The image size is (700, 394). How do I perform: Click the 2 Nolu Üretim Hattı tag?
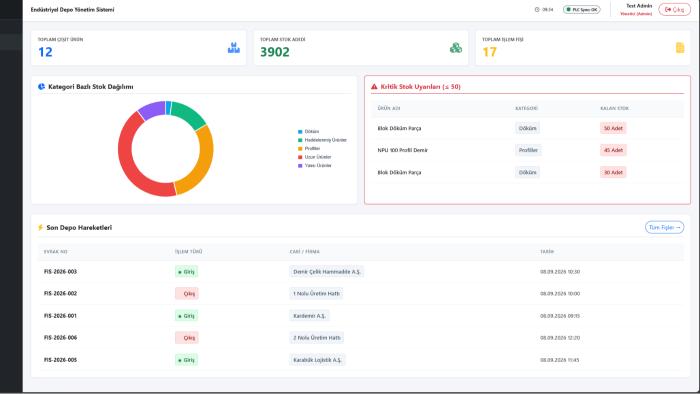317,338
